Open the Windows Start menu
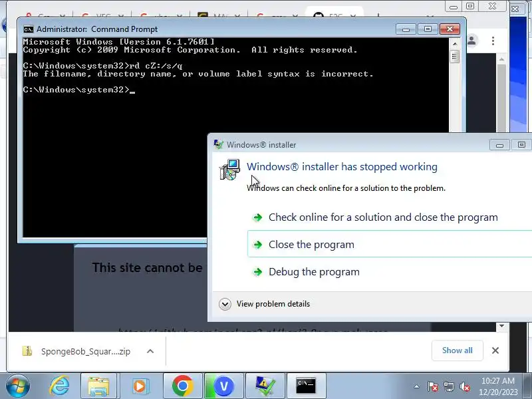Screen dimensions: 532x399 (x=18, y=386)
